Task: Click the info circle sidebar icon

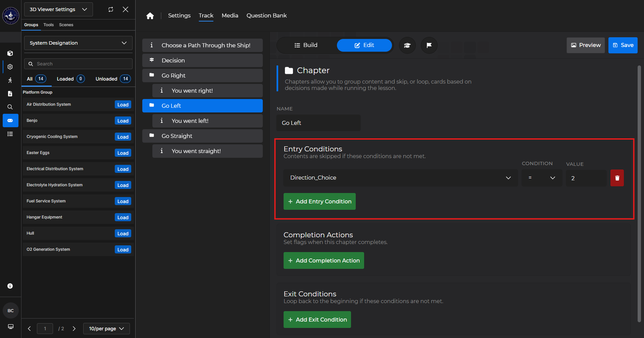Action: pyautogui.click(x=10, y=286)
